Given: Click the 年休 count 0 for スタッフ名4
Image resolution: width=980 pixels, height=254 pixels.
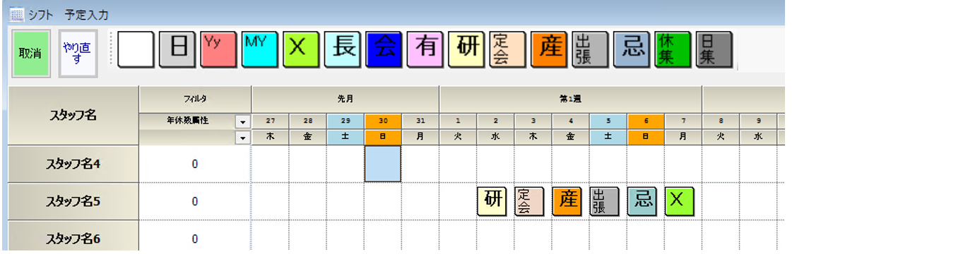Looking at the screenshot, I should tap(195, 164).
